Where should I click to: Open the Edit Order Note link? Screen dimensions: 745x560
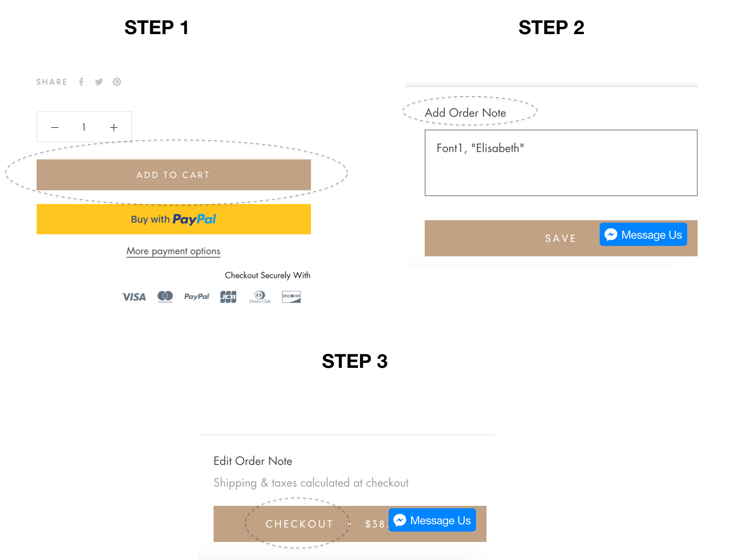(253, 461)
